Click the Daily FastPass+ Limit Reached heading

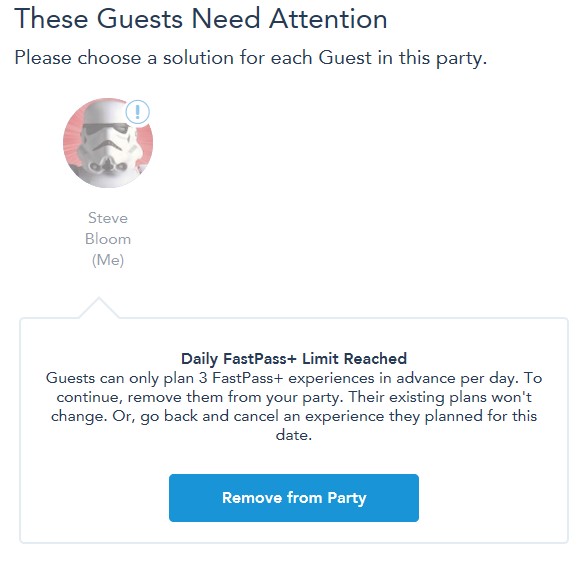[294, 359]
